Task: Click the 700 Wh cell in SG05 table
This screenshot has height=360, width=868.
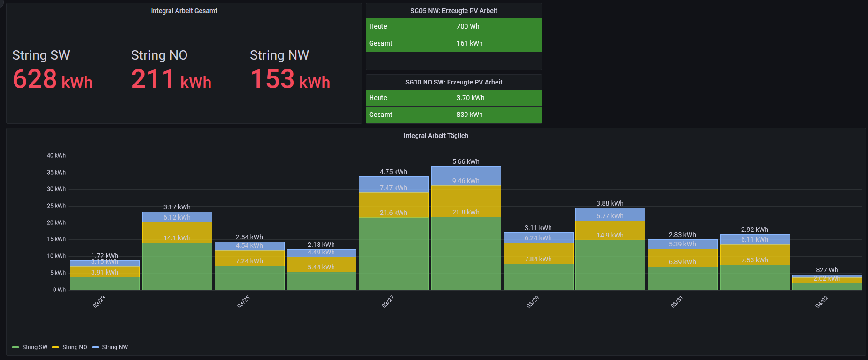Action: click(468, 27)
